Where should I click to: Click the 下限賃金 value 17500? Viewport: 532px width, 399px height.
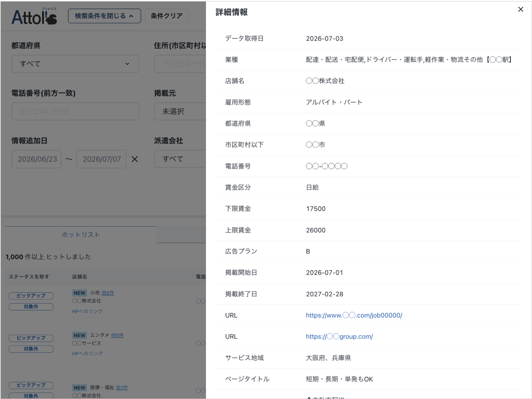tap(316, 209)
